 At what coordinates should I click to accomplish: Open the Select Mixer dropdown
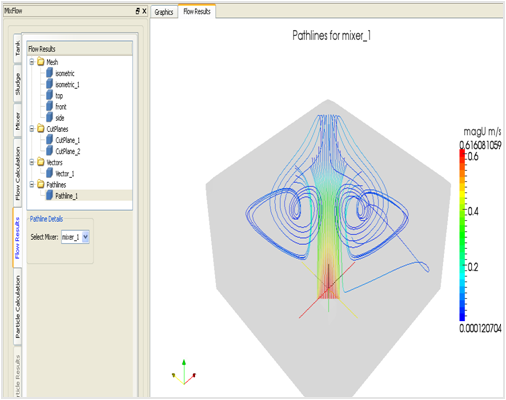point(85,237)
